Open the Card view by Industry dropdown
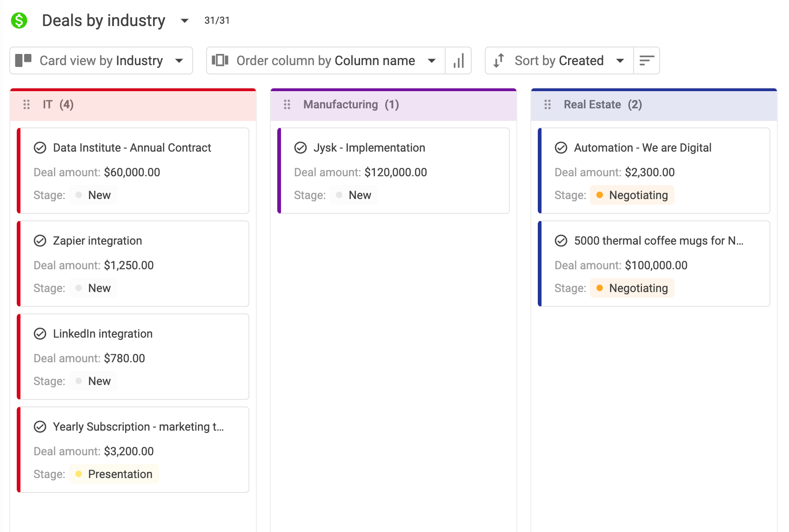 [101, 60]
